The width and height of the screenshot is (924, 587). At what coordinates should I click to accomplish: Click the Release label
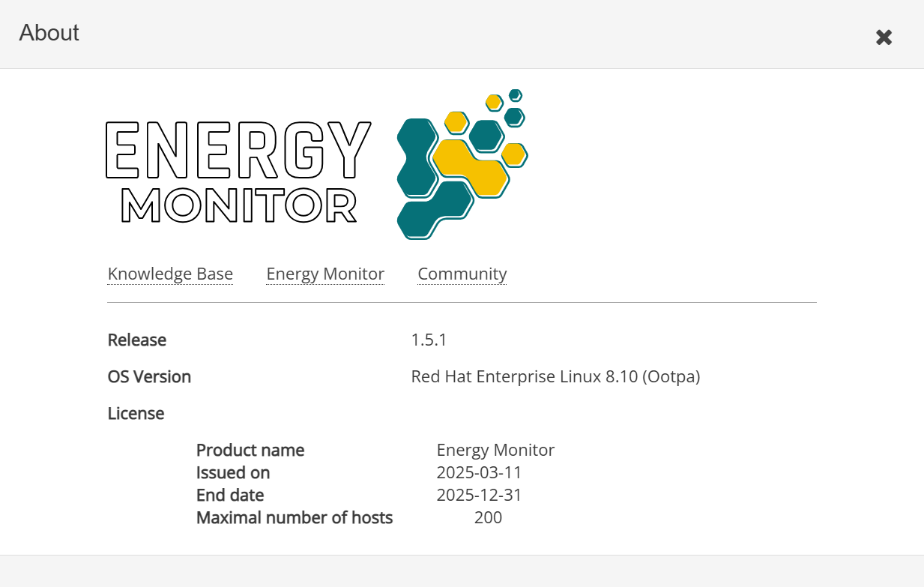(137, 340)
